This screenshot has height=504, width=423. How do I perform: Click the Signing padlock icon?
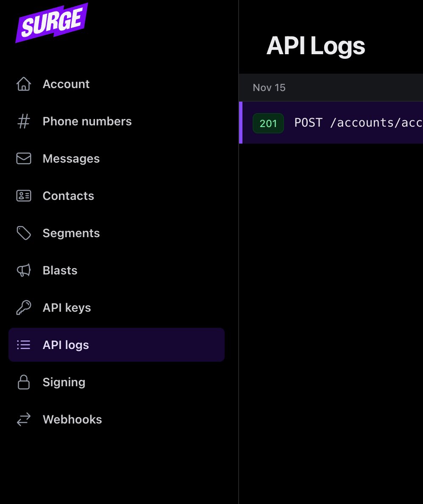(x=24, y=382)
